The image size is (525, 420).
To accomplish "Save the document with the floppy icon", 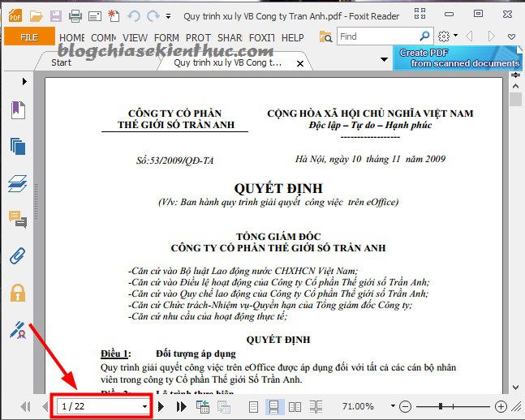I will pos(55,15).
